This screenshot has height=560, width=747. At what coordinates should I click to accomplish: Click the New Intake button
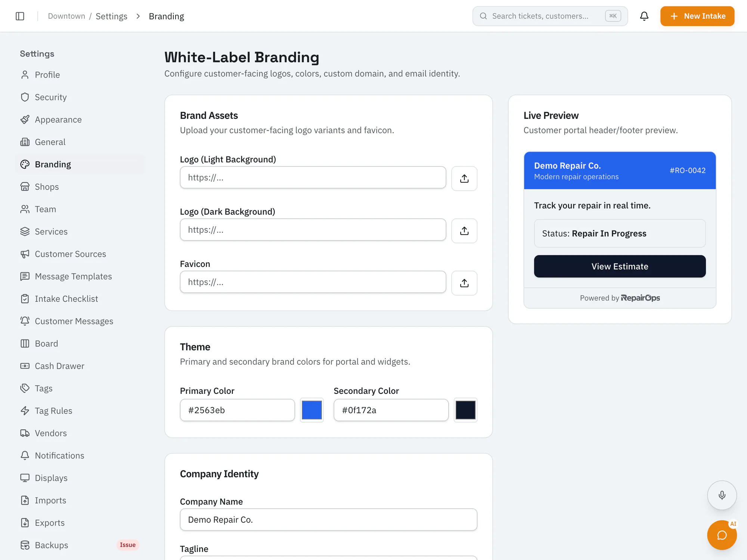pyautogui.click(x=697, y=16)
